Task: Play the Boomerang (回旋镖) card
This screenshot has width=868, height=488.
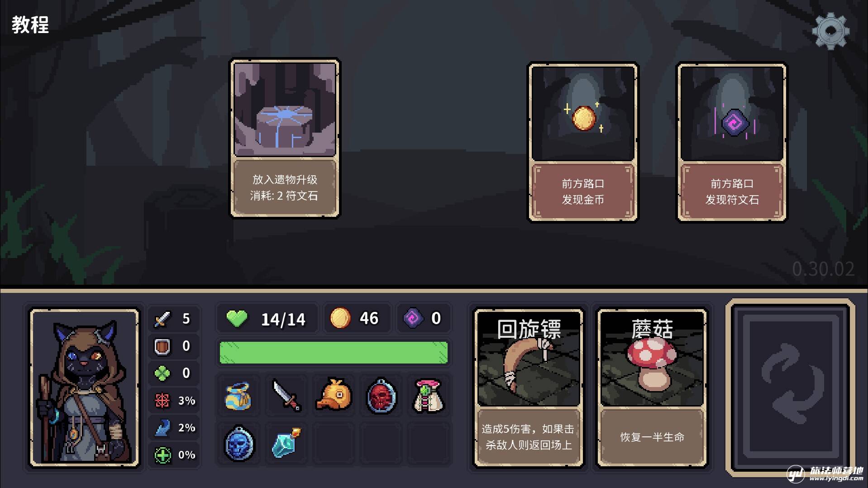Action: [x=529, y=388]
